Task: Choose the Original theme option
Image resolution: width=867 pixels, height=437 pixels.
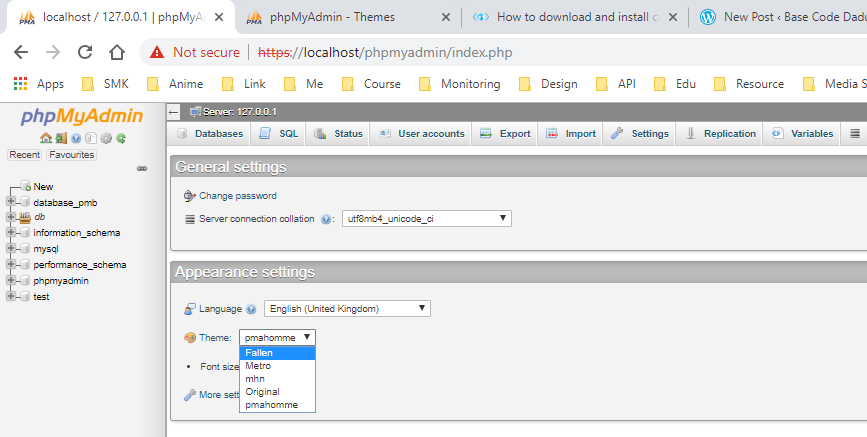Action: (x=262, y=392)
